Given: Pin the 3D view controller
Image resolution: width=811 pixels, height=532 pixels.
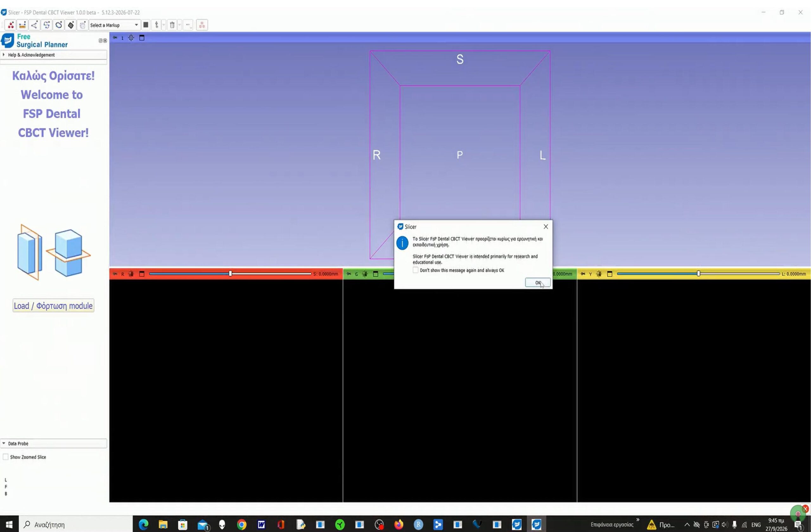Looking at the screenshot, I should tap(115, 38).
